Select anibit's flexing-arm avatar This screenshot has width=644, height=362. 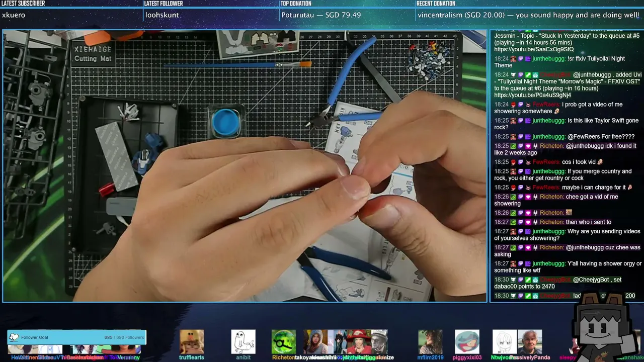[x=244, y=342]
